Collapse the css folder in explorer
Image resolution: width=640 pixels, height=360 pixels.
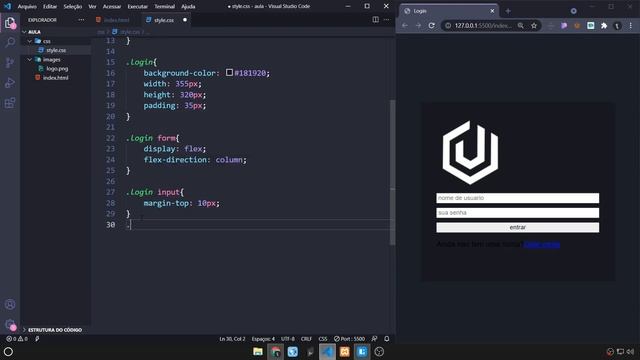tap(30, 41)
